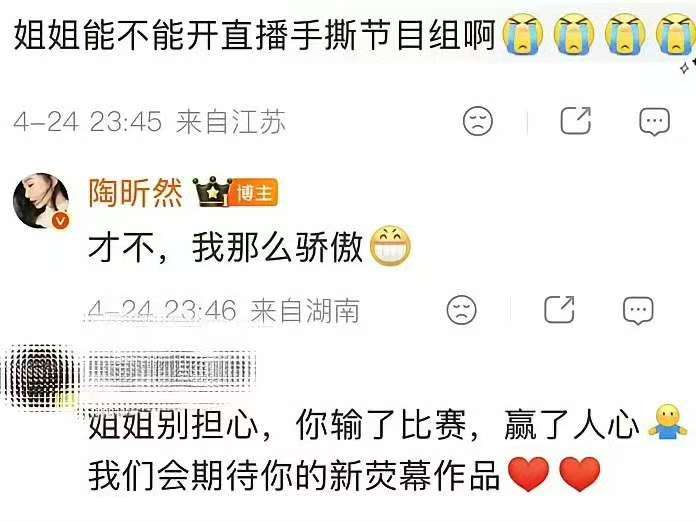This screenshot has width=696, height=522.
Task: Click the timestamp 4-24 23:46 来自湖南
Action: [x=223, y=310]
